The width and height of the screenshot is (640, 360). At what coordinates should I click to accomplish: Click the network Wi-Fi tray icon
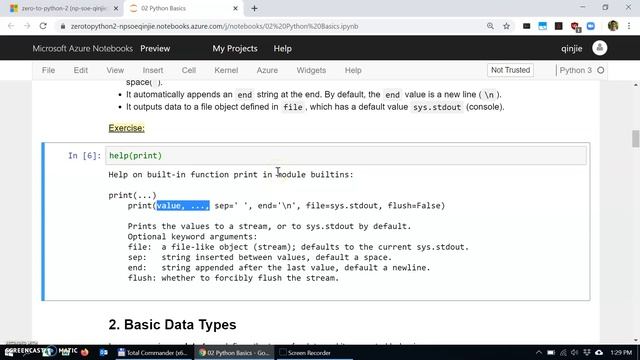563,352
